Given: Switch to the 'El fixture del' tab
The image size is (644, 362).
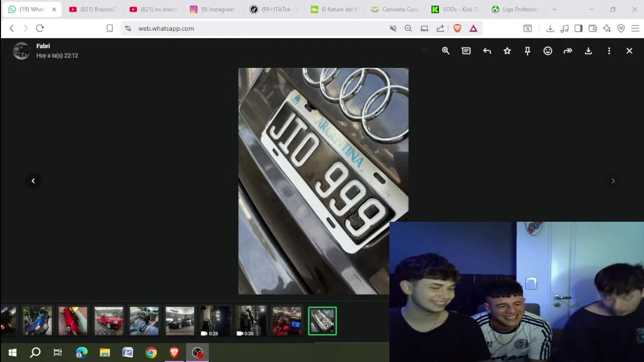Looking at the screenshot, I should 335,10.
